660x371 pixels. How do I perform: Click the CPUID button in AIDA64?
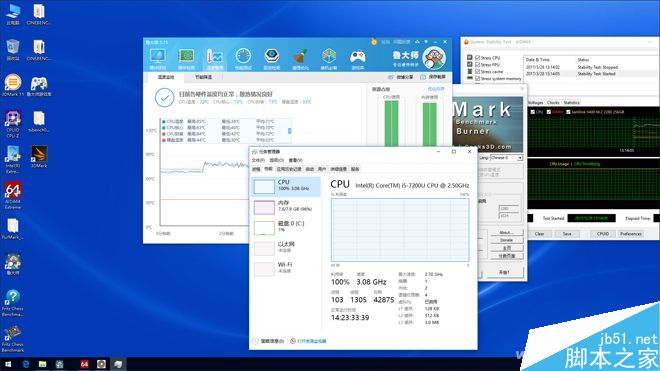tap(603, 234)
